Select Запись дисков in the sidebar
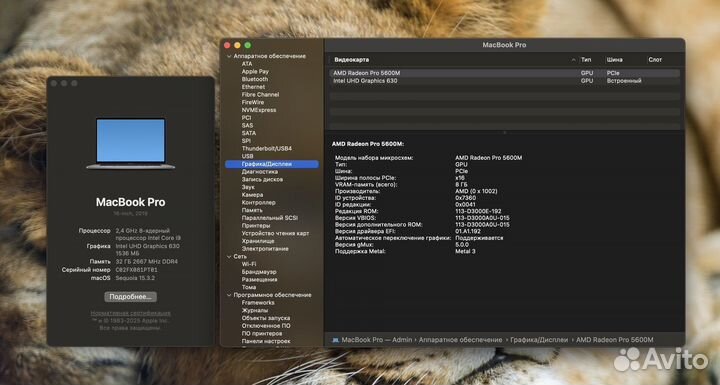This screenshot has width=720, height=385. click(262, 180)
